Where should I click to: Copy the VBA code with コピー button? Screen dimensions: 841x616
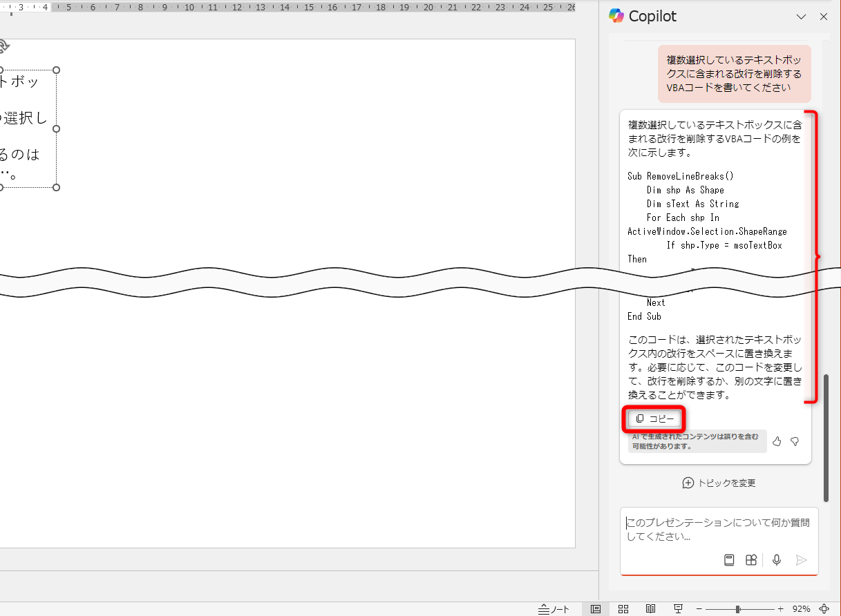[654, 418]
